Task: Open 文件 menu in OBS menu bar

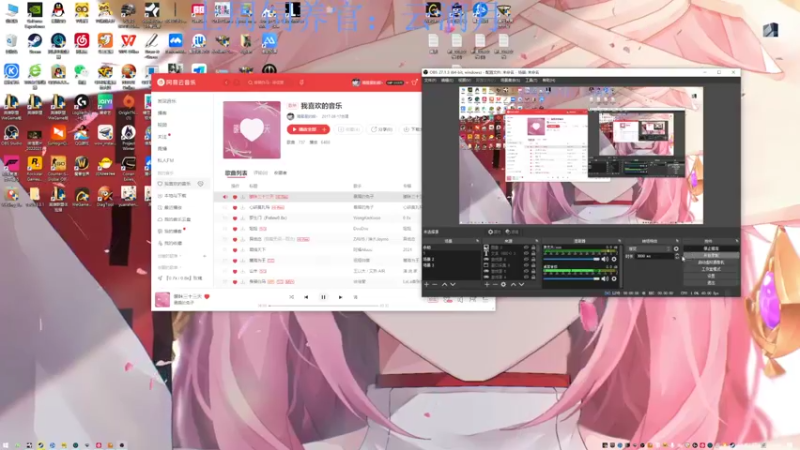Action: [x=430, y=80]
